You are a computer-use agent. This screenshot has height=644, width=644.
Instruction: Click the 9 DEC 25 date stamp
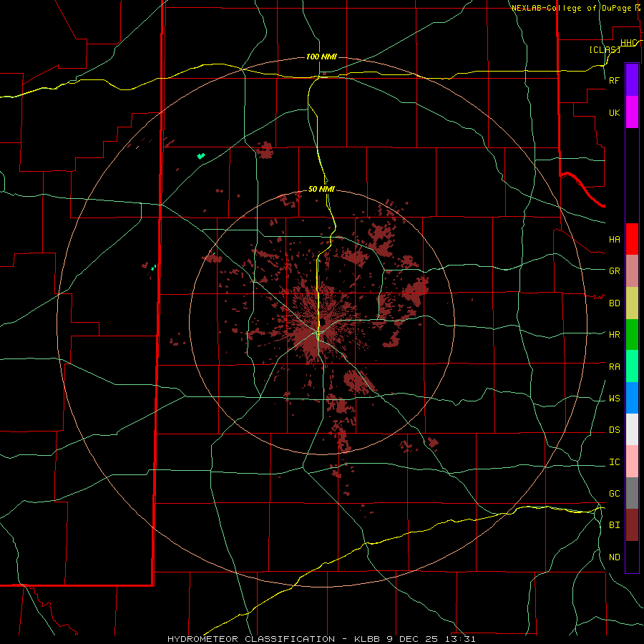tap(413, 639)
